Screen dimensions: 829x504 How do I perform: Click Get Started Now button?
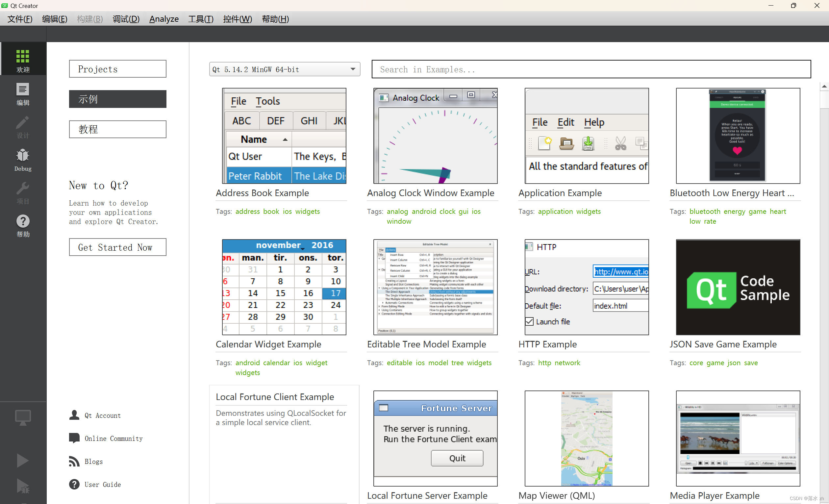(117, 247)
